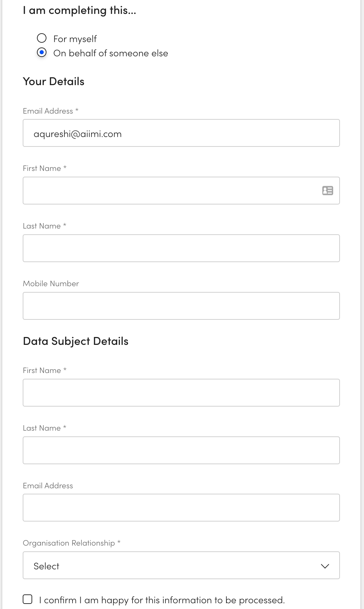Click the Data Subject Details heading
364x609 pixels.
coord(76,341)
